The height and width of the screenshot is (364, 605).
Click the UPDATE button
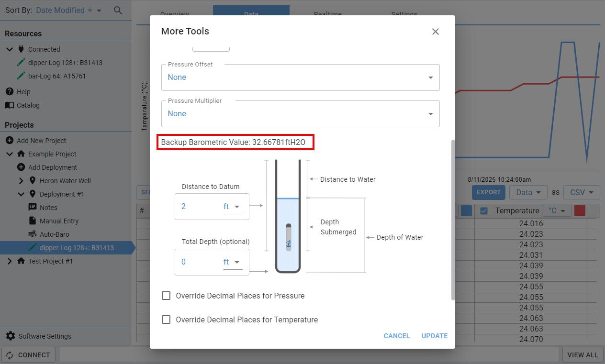tap(434, 336)
